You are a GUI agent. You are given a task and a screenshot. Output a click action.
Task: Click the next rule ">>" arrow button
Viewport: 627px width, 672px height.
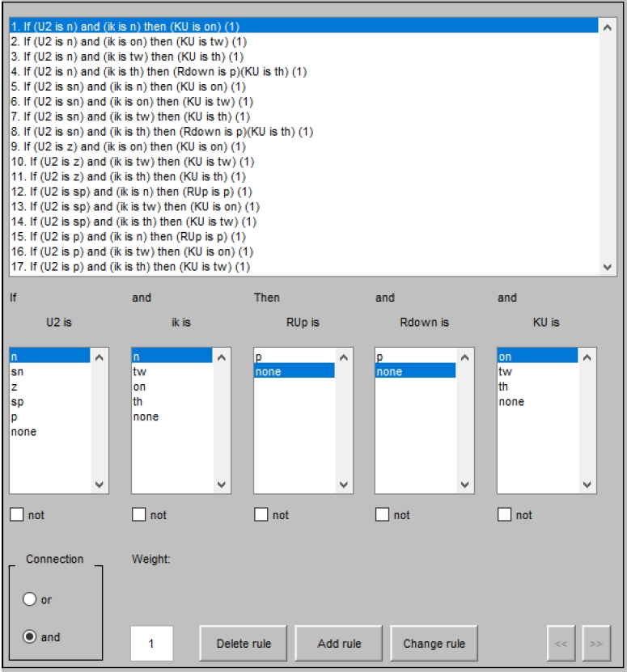pos(595,644)
